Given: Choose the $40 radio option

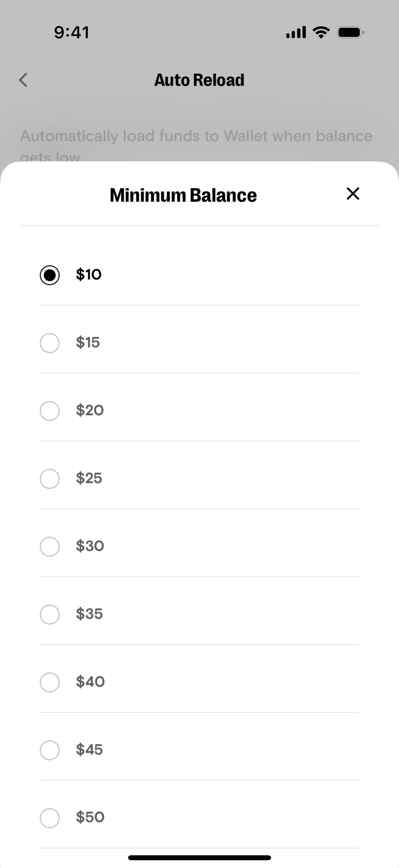Looking at the screenshot, I should point(50,682).
